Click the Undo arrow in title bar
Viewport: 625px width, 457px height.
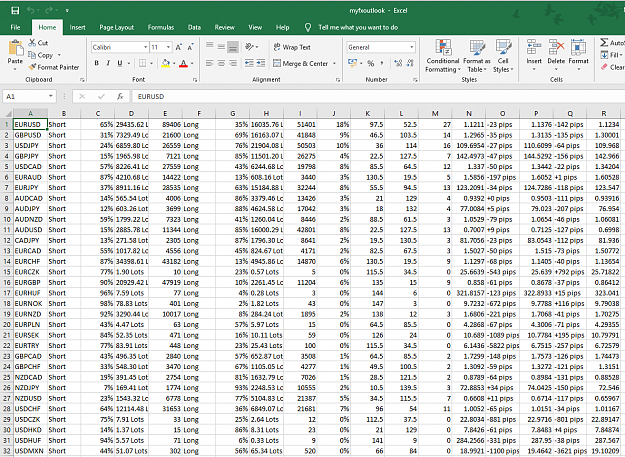pos(30,10)
